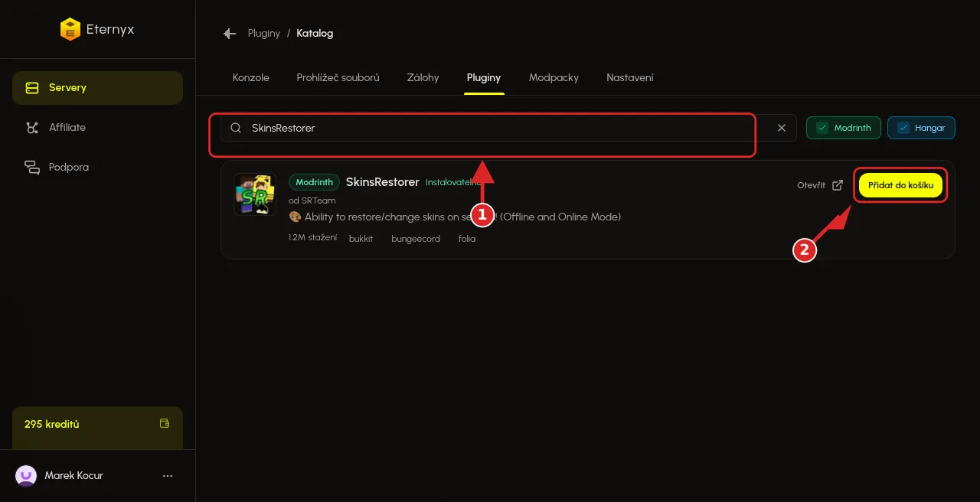Click the 1.2M stažení download count

click(312, 238)
